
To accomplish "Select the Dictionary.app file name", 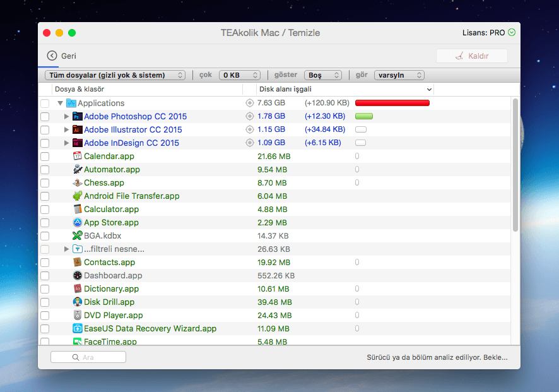I will click(111, 288).
